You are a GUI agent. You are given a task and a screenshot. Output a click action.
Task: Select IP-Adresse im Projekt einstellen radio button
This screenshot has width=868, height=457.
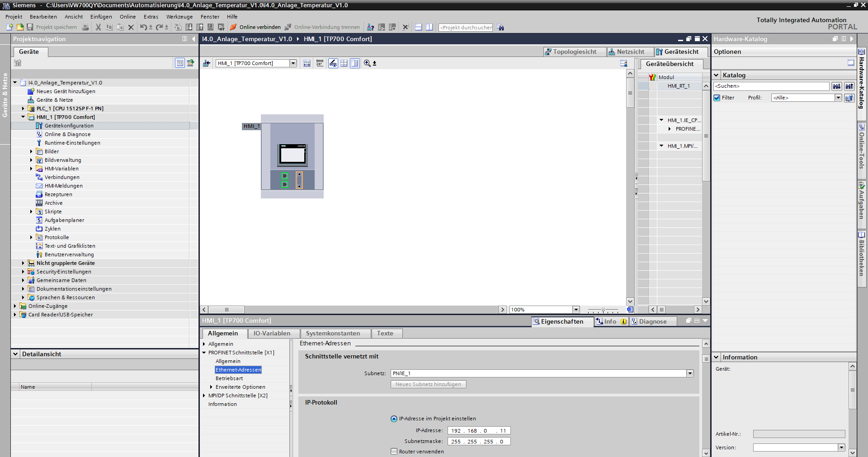point(394,419)
